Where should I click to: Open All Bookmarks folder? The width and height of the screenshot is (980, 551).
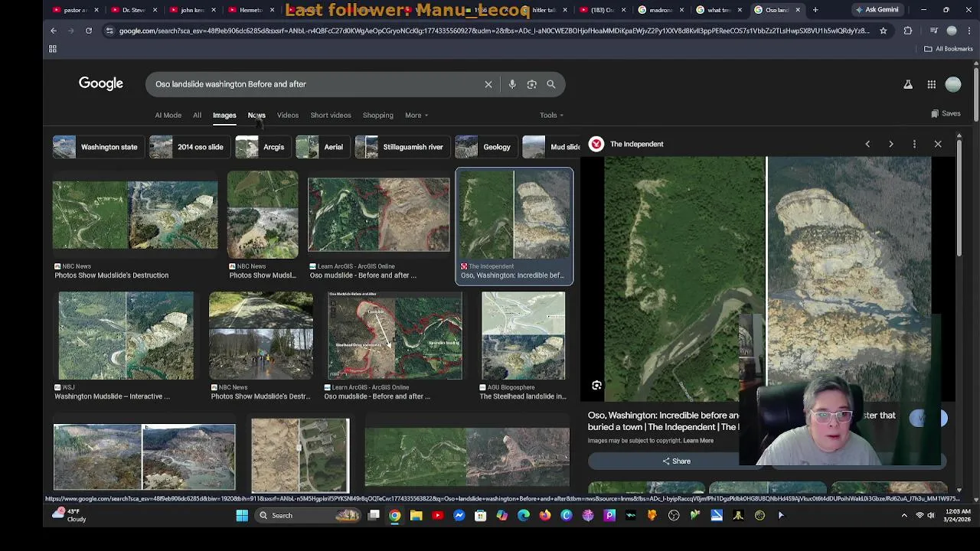(x=948, y=49)
